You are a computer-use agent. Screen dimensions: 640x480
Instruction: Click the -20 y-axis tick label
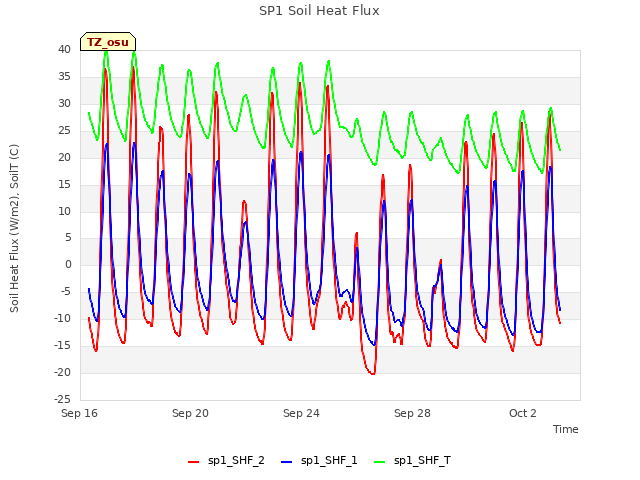pos(62,372)
